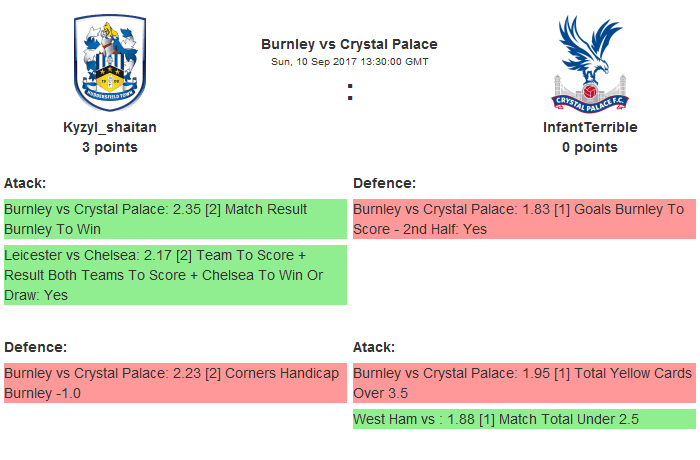Click the lower right Atack heading

[x=374, y=347]
